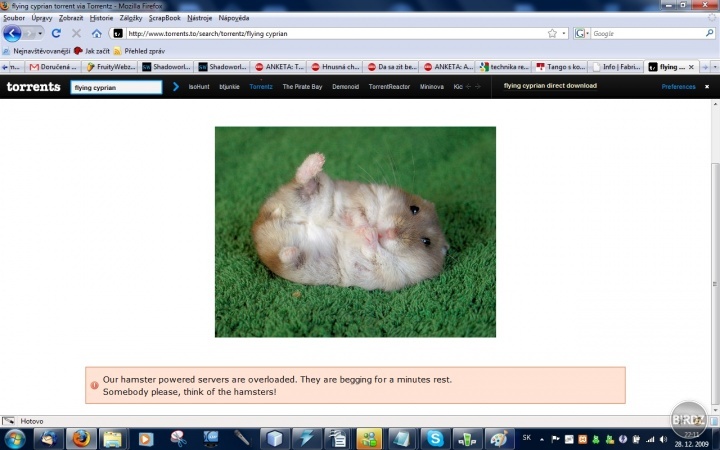720x450 pixels.
Task: Click the Windows Start button
Action: coord(16,438)
